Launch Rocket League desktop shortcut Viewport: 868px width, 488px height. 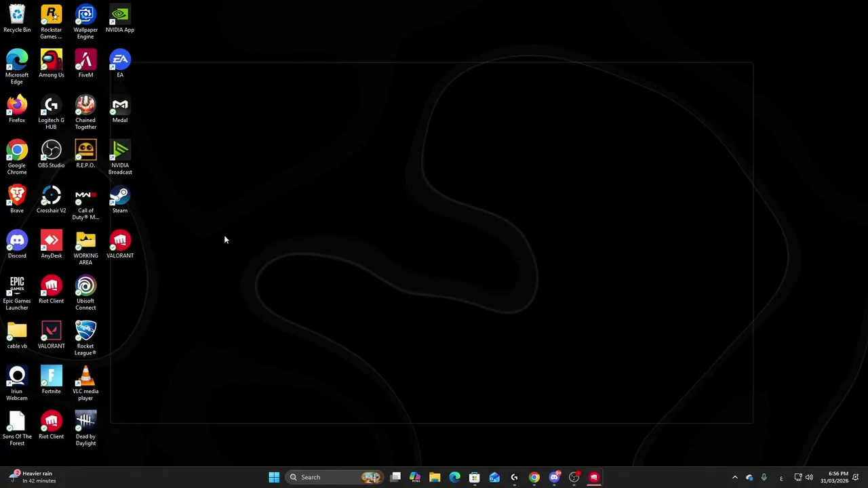pyautogui.click(x=85, y=338)
